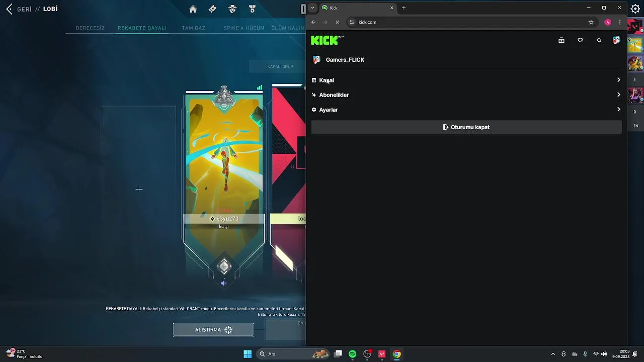Open the Kick favorites heart icon

point(580,40)
